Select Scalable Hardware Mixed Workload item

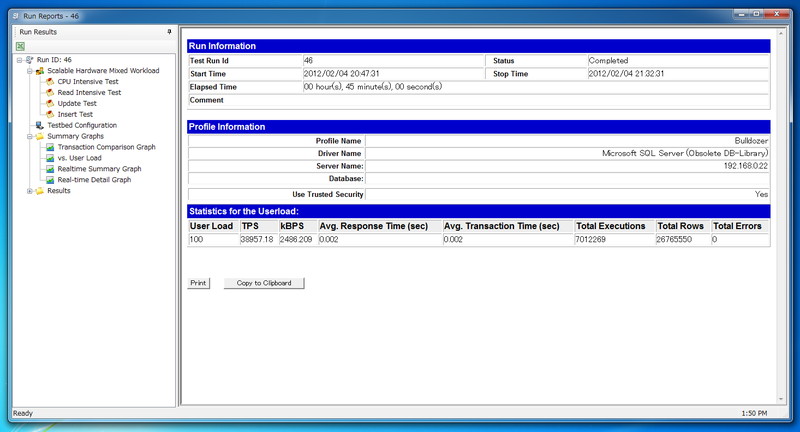click(x=103, y=71)
